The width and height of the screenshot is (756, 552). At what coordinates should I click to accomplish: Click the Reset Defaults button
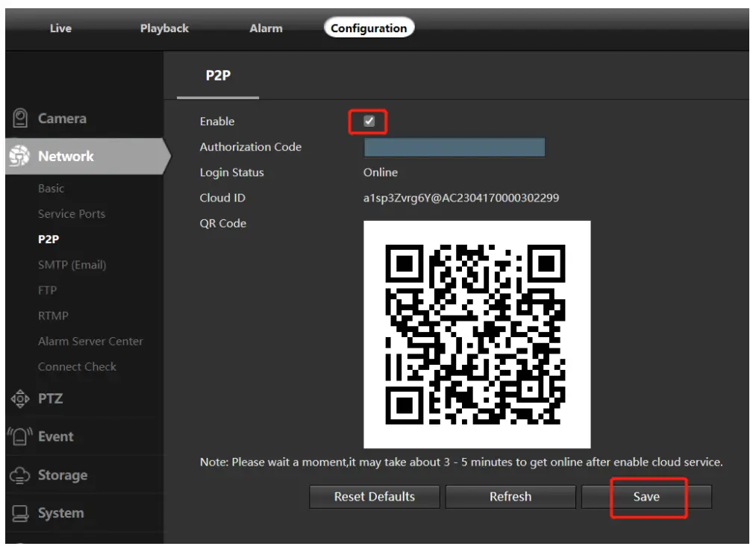click(x=375, y=498)
